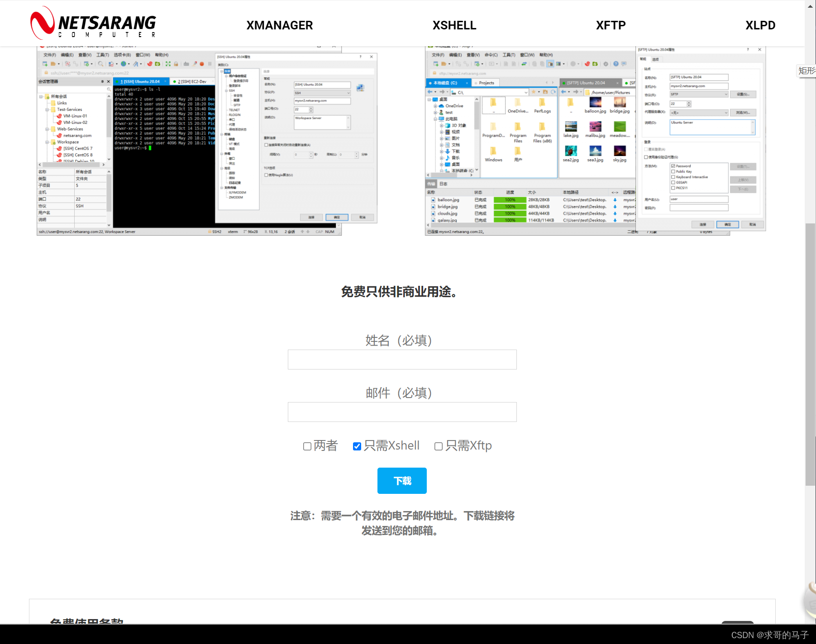
Task: Click the Xftp application screenshot image
Action: pos(595,140)
